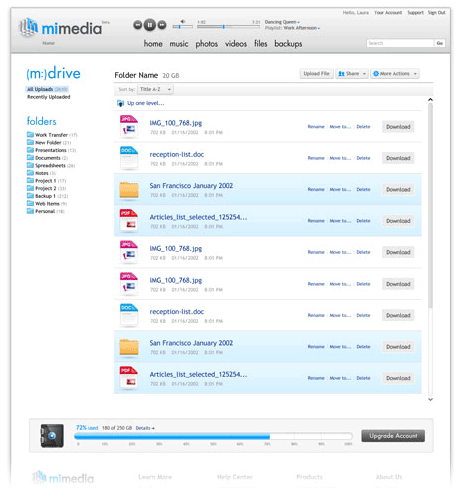
Task: Open the Project 1 folder label
Action: (46, 181)
